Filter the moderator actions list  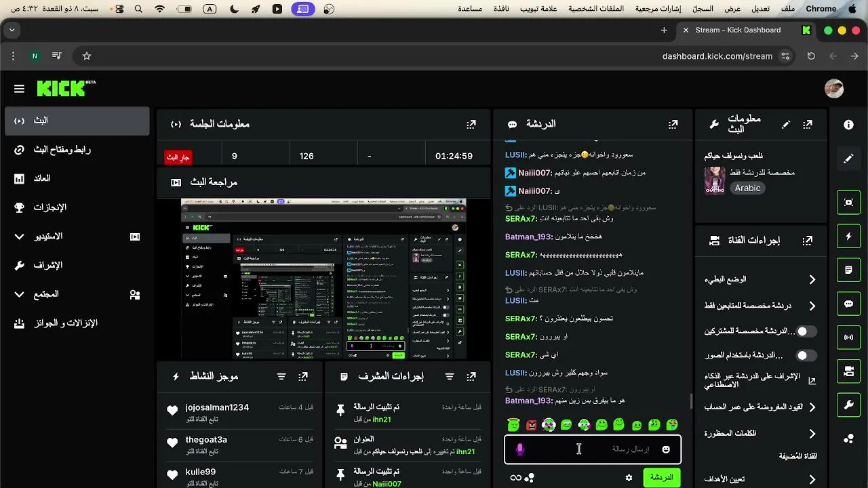click(x=450, y=376)
